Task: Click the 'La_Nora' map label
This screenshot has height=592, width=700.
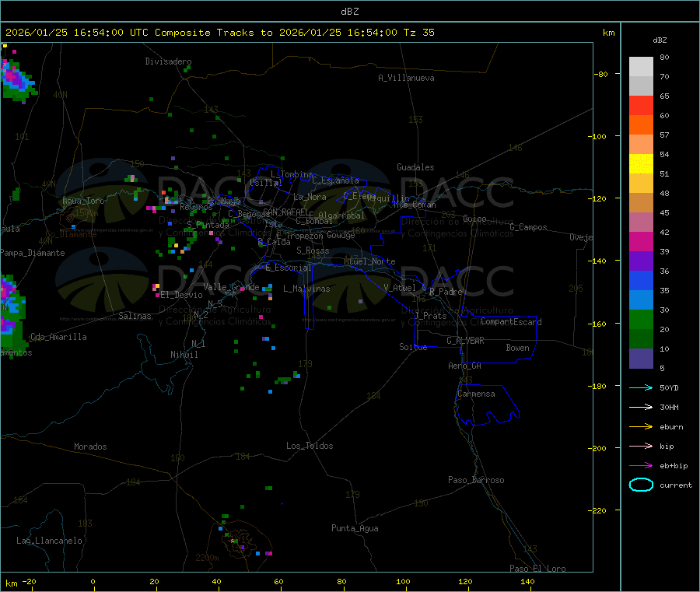Action: (310, 197)
